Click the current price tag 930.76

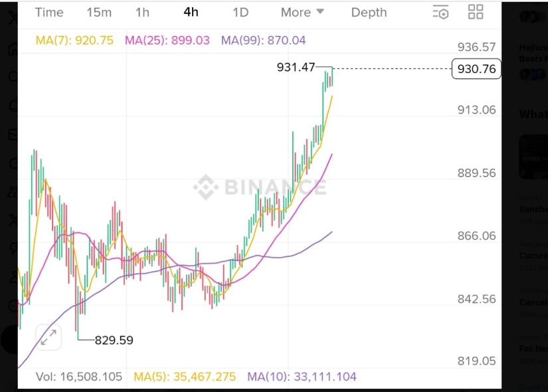[x=476, y=69]
